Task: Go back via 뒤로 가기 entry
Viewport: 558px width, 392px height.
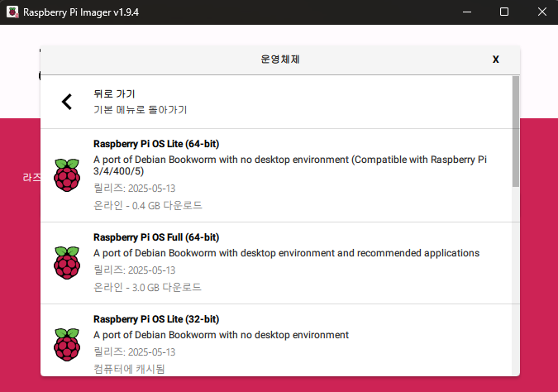Action: click(x=276, y=102)
